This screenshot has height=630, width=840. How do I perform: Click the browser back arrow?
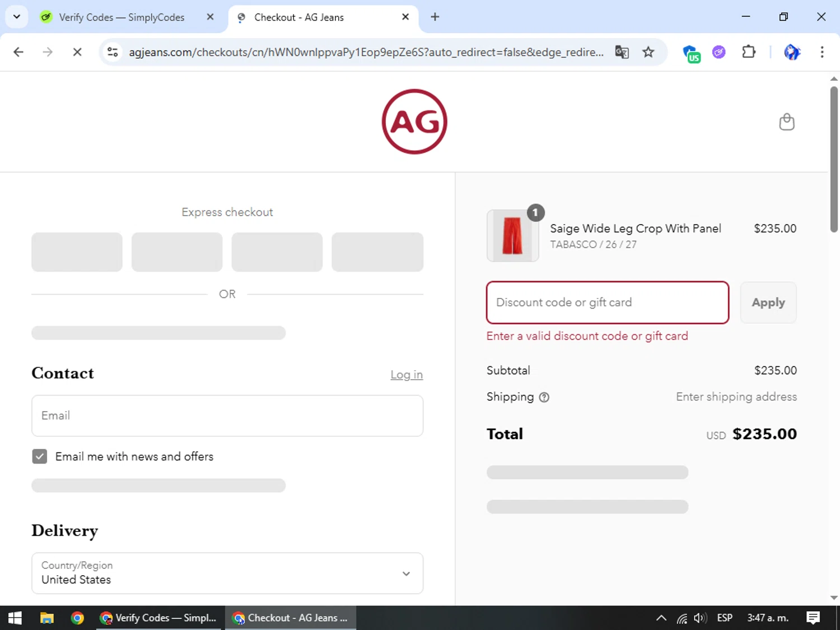pyautogui.click(x=18, y=52)
